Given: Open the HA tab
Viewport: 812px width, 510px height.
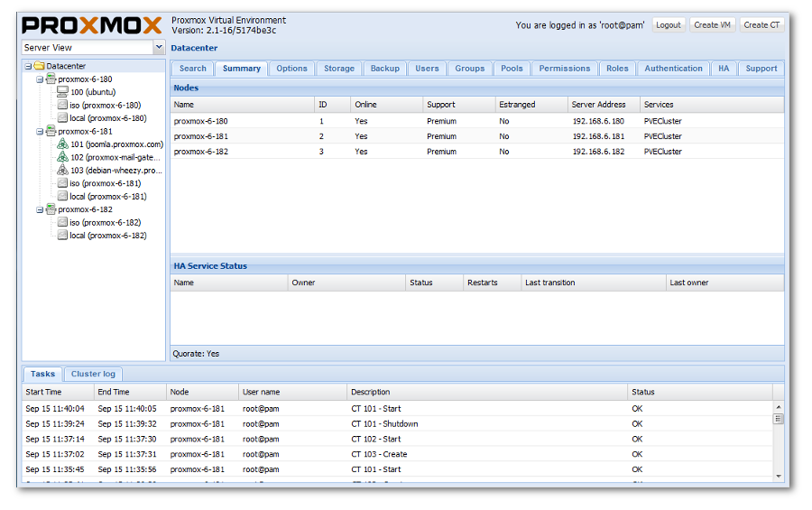Looking at the screenshot, I should (x=724, y=69).
